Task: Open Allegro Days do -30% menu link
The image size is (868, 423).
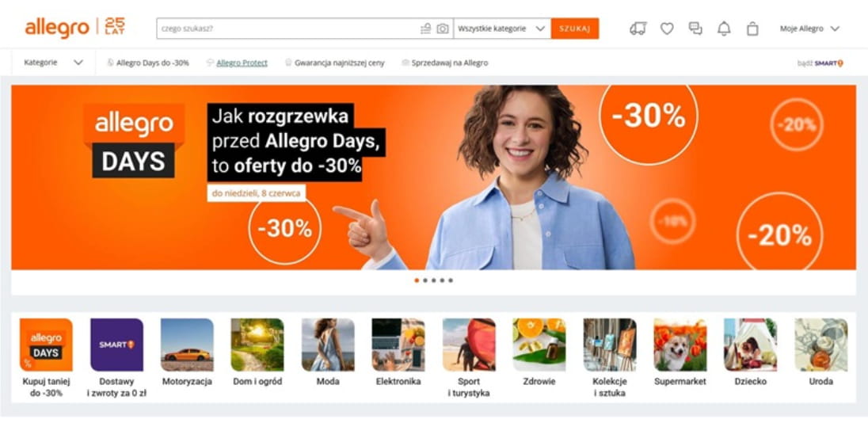Action: coord(148,63)
